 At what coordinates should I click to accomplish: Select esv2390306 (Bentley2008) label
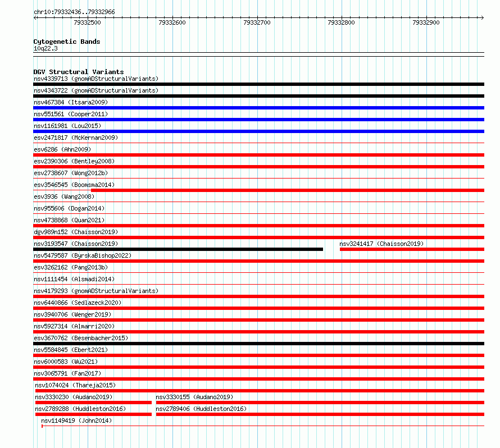pyautogui.click(x=74, y=161)
